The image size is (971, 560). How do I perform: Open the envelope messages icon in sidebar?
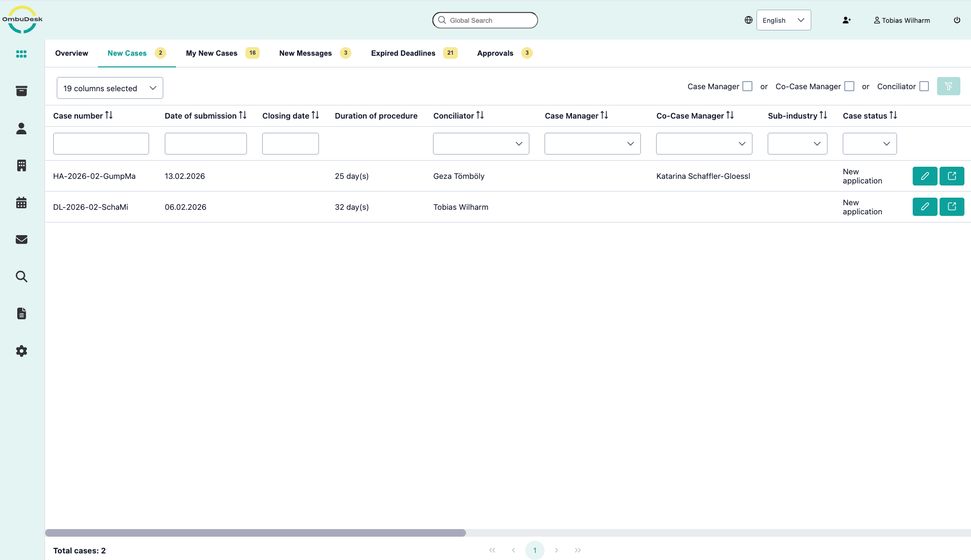[x=21, y=240]
